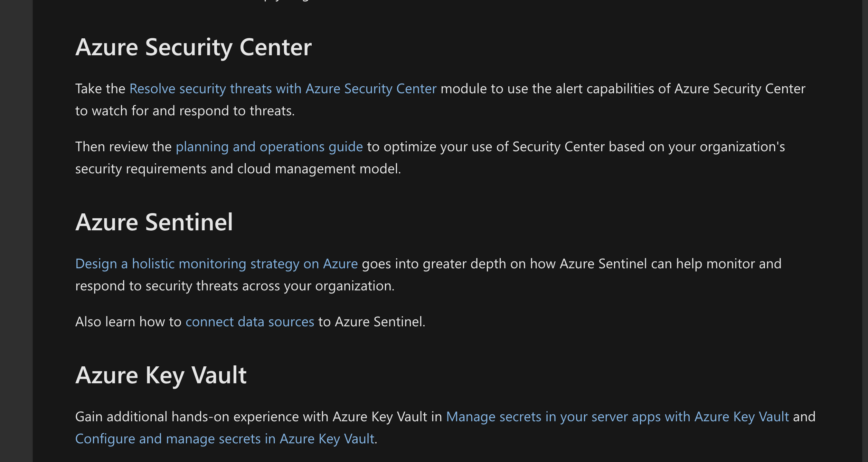Screen dimensions: 868x462
Task: Click the Azure Key Vault heading
Action: 161,375
